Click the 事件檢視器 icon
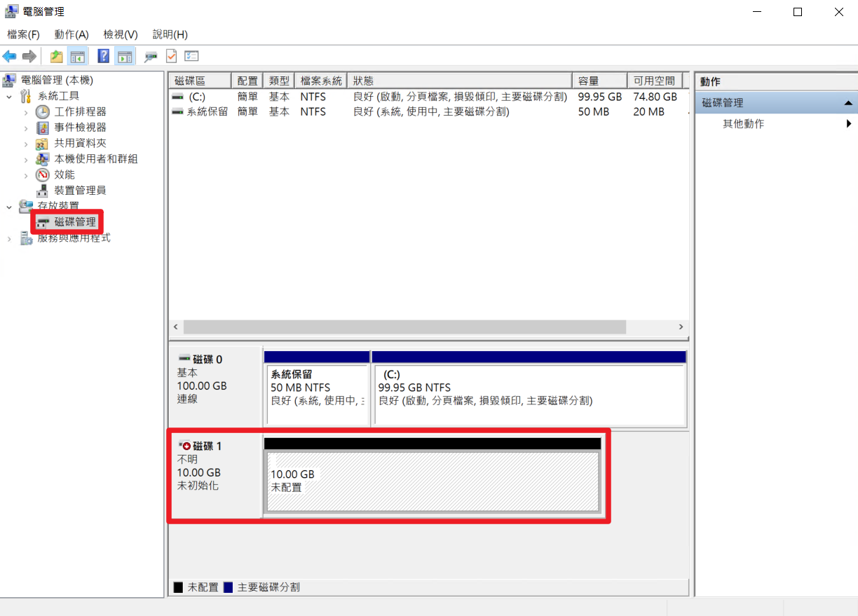Image resolution: width=858 pixels, height=616 pixels. click(x=43, y=128)
